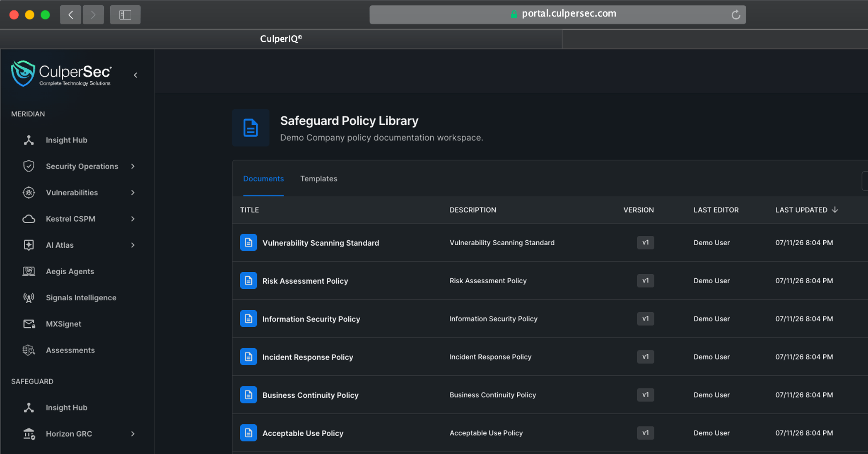Click Information Security Policy document icon
Image resolution: width=868 pixels, height=454 pixels.
point(248,319)
